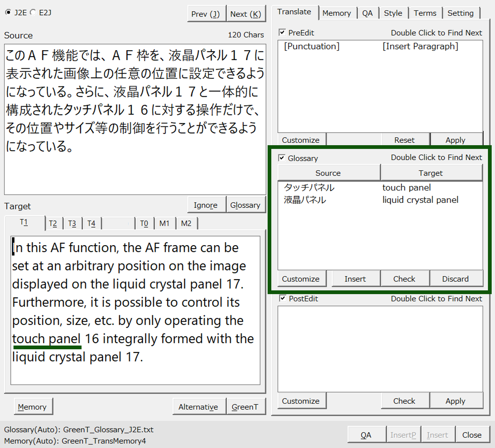Click the Next (K) button
The width and height of the screenshot is (495, 448).
tap(245, 14)
